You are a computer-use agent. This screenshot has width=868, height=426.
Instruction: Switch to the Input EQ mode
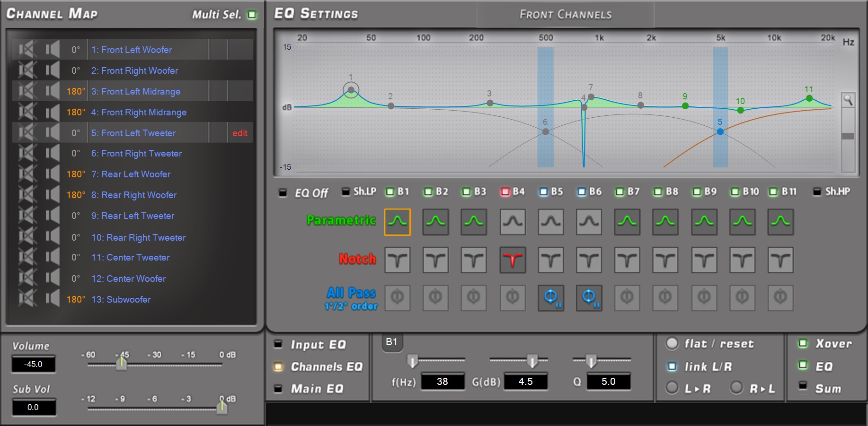[278, 344]
